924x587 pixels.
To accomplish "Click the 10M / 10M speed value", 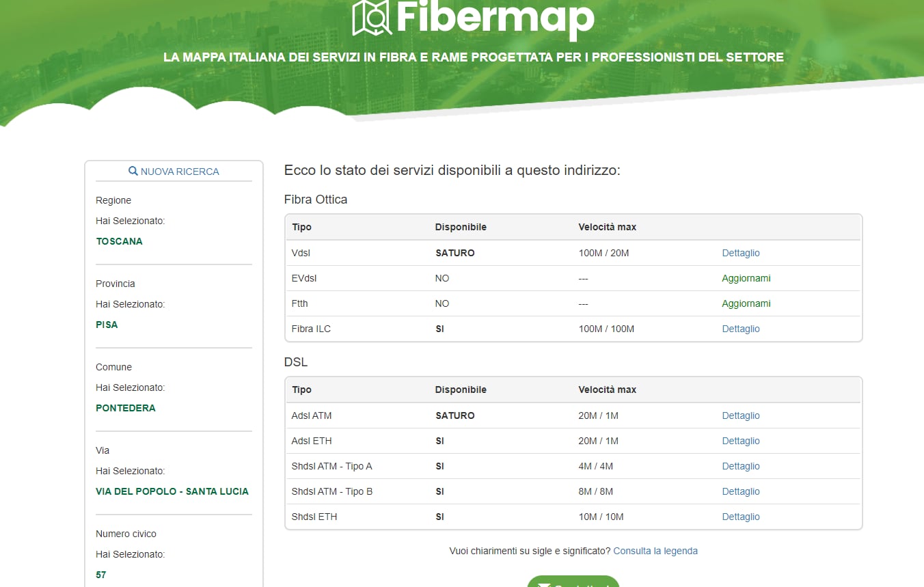I will 601,517.
